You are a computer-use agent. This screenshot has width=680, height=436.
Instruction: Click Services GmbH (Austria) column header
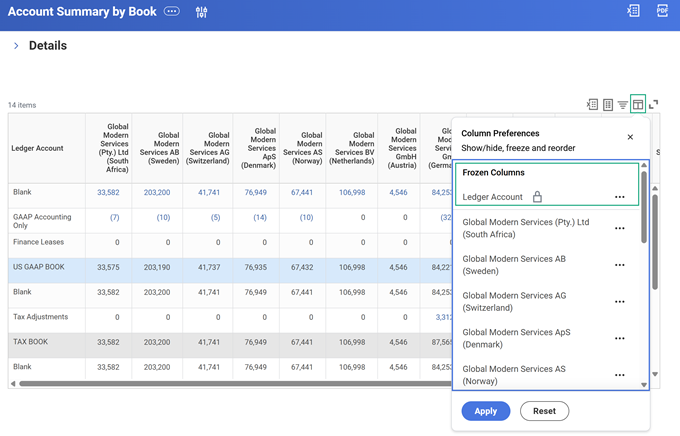point(399,148)
